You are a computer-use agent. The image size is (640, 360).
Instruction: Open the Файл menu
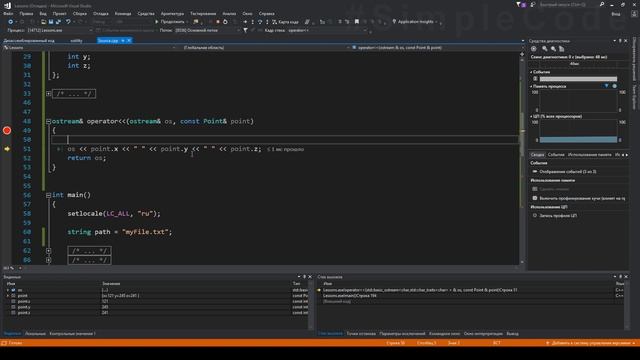[8, 13]
